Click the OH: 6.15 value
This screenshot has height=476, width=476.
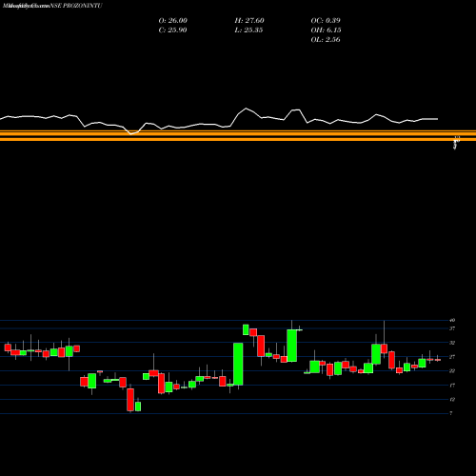coord(326,30)
